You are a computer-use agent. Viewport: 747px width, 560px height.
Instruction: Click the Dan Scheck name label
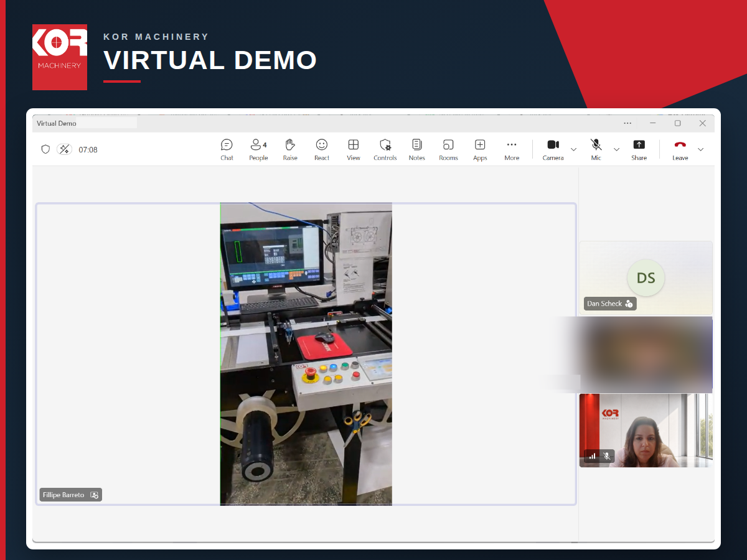(x=604, y=304)
